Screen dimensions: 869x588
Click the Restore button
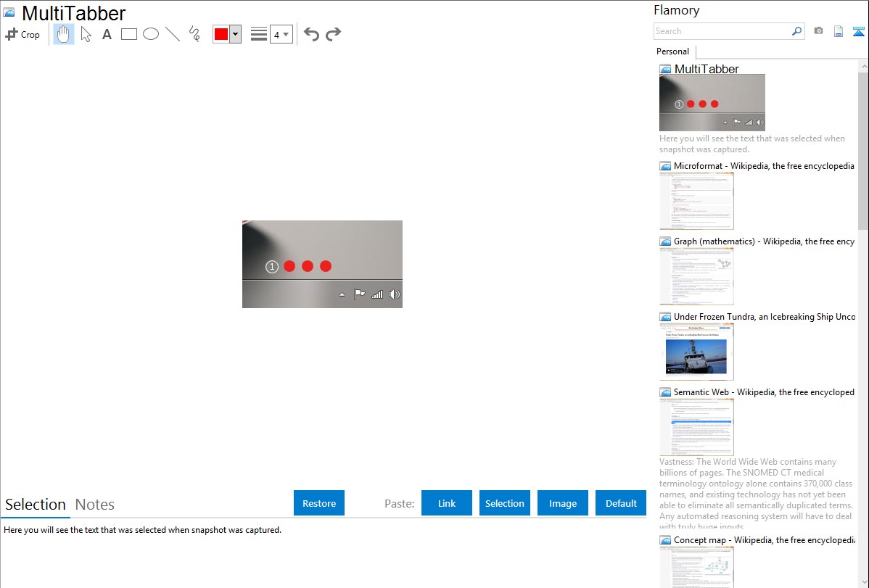click(x=319, y=503)
